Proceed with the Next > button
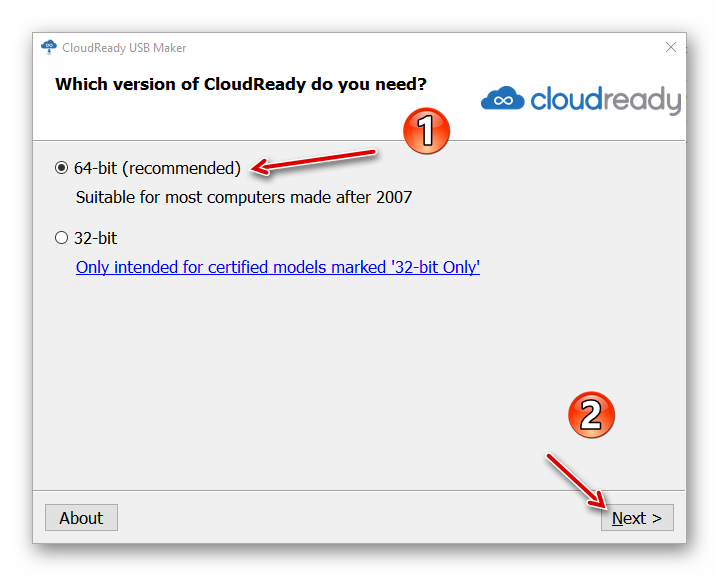 pos(637,518)
